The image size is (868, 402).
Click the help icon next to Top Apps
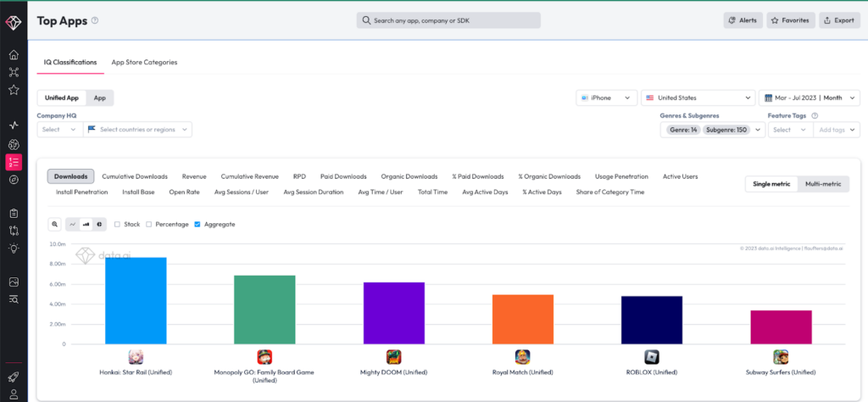click(95, 20)
